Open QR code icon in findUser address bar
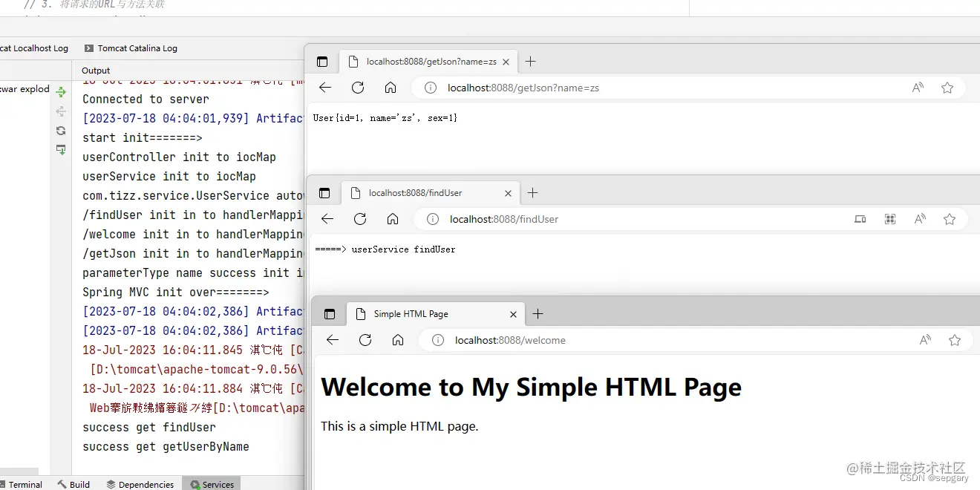This screenshot has height=490, width=980. click(x=889, y=219)
